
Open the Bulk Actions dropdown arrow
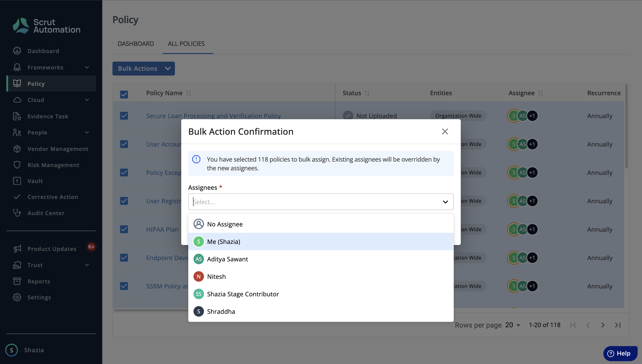click(x=168, y=69)
